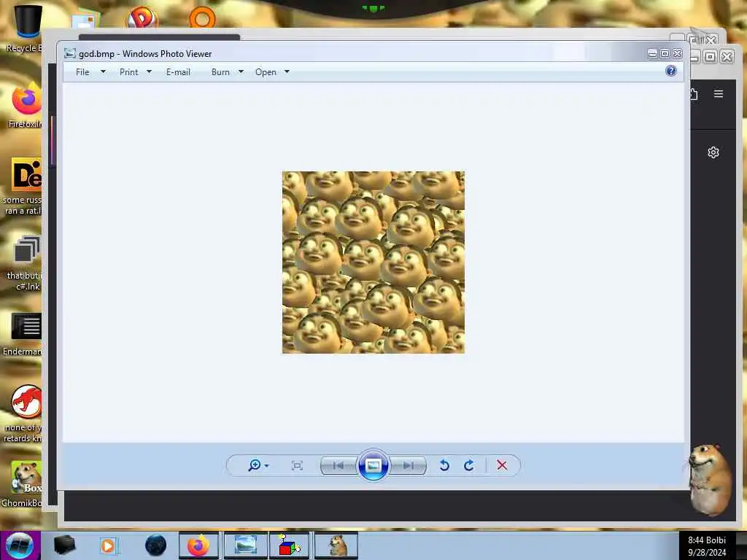
Task: Switch to Firefox on the taskbar
Action: [x=198, y=545]
